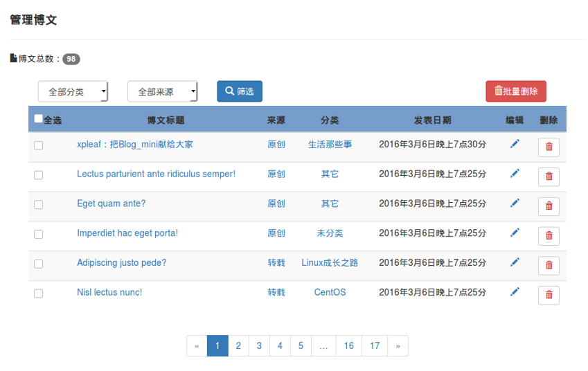Open editor for 'Imperdiet hac eget porta!' via pencil
Viewport: 588px width, 371px height.
[x=515, y=233]
